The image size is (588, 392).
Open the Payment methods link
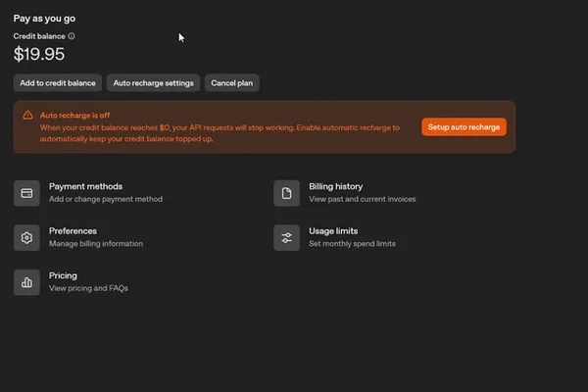[85, 186]
